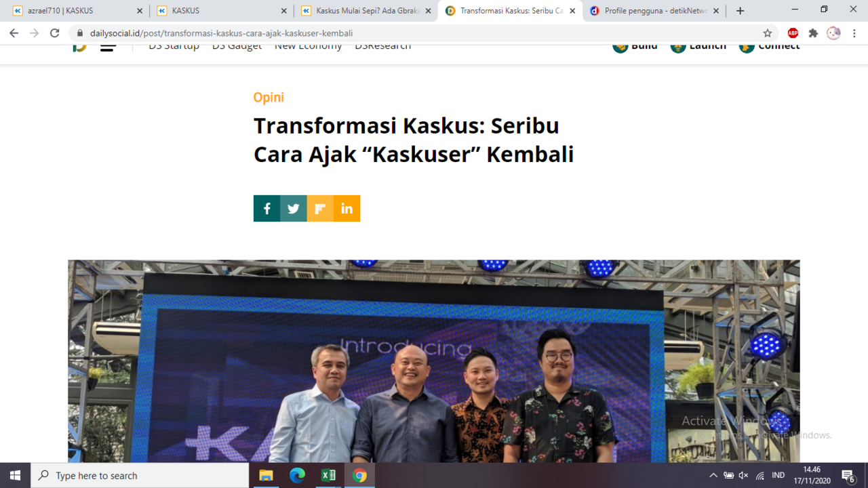The height and width of the screenshot is (488, 868).
Task: Open DSResearch menu item
Action: [x=382, y=47]
